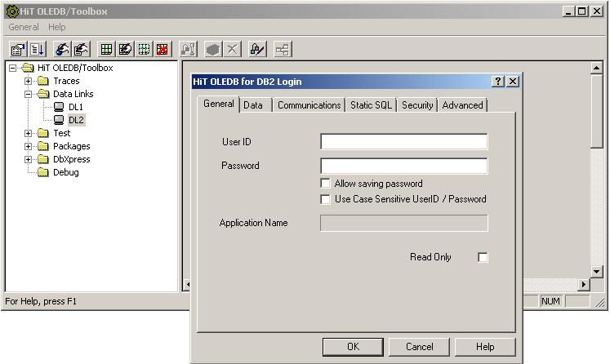
Task: Click the grayed package box toolbar icon
Action: [x=213, y=50]
